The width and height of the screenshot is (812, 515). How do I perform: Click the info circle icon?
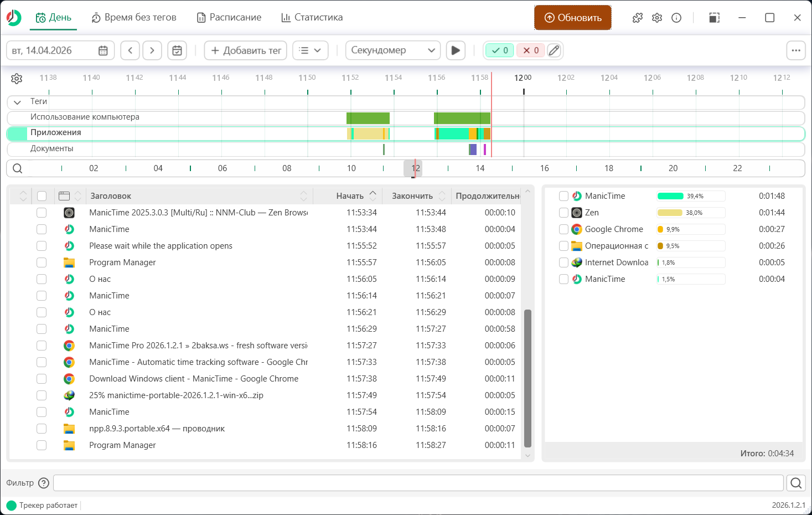click(x=676, y=18)
